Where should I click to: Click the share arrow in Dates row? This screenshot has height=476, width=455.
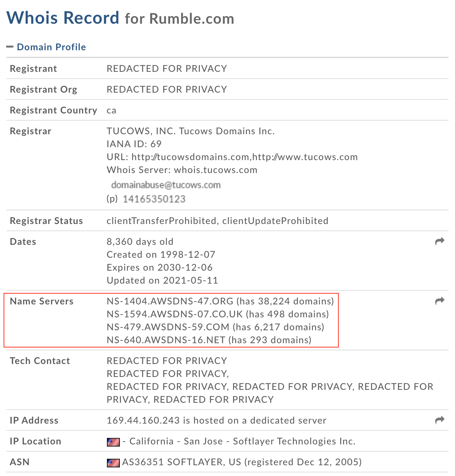[440, 241]
